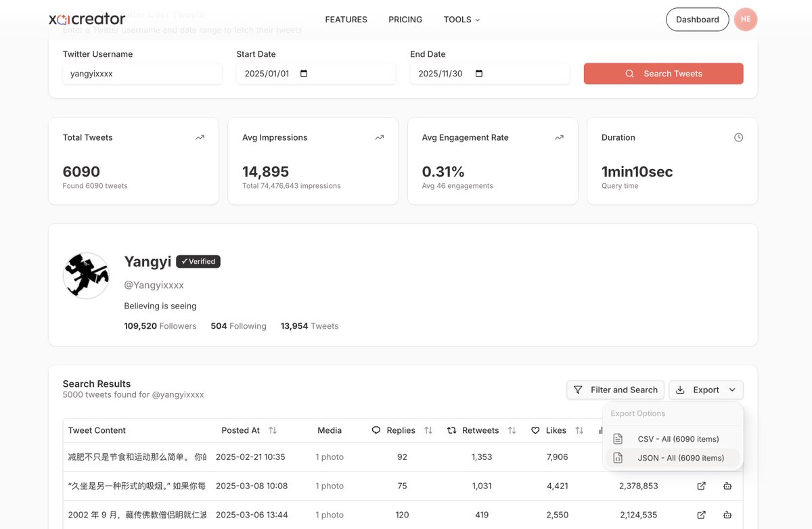Screen dimensions: 812x529
Task: Click 1 photo in the 2025-03-06 row
Action: 330,515
